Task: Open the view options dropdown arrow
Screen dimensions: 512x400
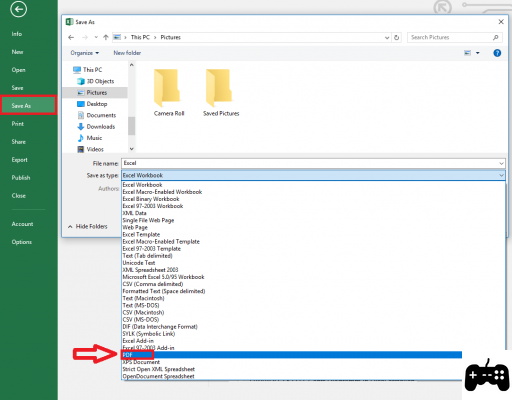Action: 478,53
